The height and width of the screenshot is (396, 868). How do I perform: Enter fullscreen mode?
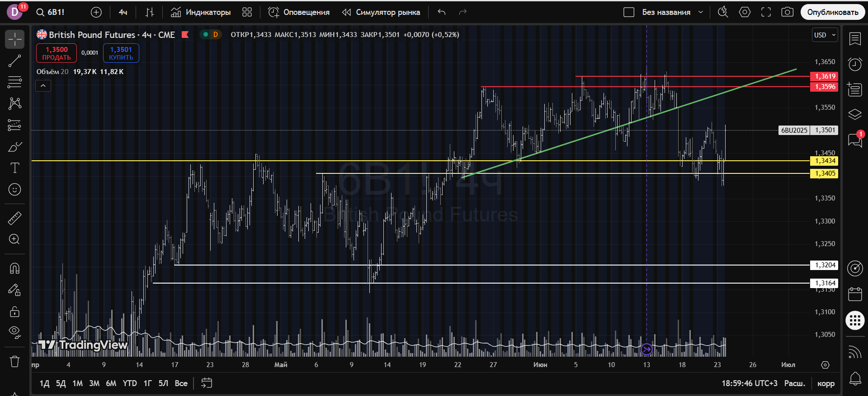[x=766, y=12]
